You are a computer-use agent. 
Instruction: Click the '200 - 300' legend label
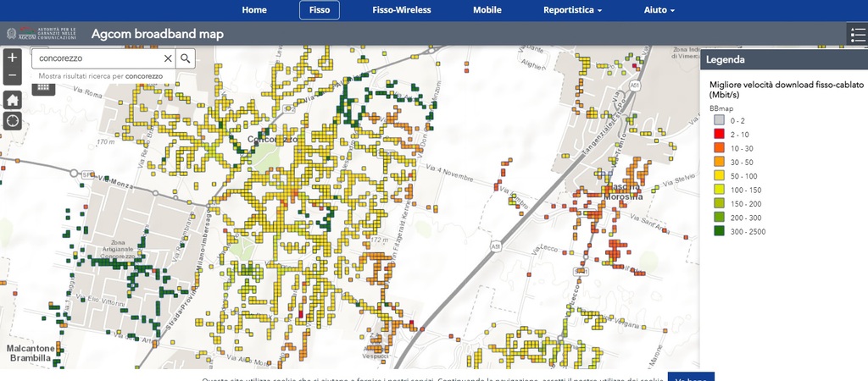point(745,218)
